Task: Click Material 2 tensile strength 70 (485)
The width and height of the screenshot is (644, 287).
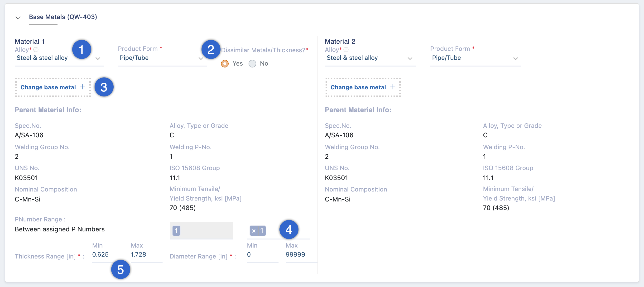Action: [496, 208]
